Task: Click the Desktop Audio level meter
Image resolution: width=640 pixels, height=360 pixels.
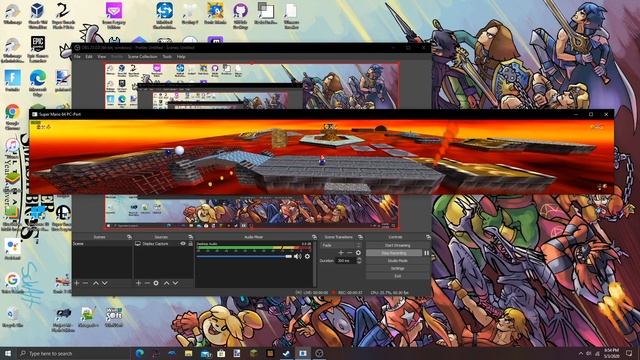Action: (x=254, y=248)
